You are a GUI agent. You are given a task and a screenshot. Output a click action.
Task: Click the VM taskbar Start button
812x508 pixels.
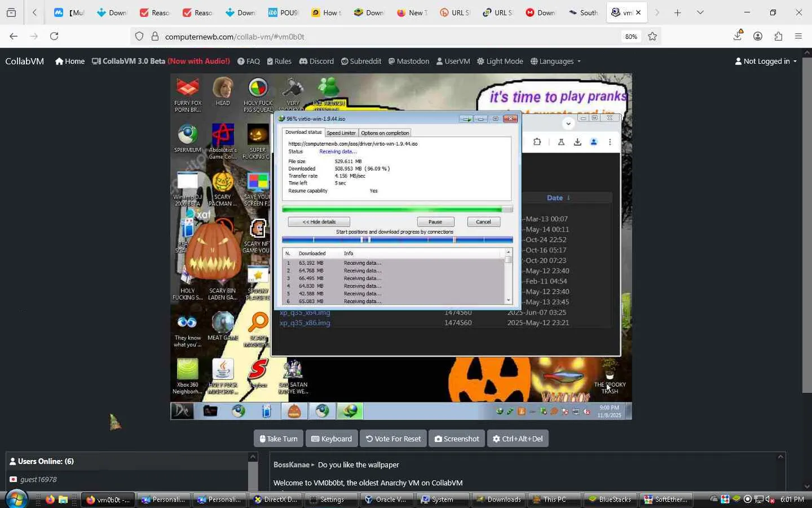(182, 411)
